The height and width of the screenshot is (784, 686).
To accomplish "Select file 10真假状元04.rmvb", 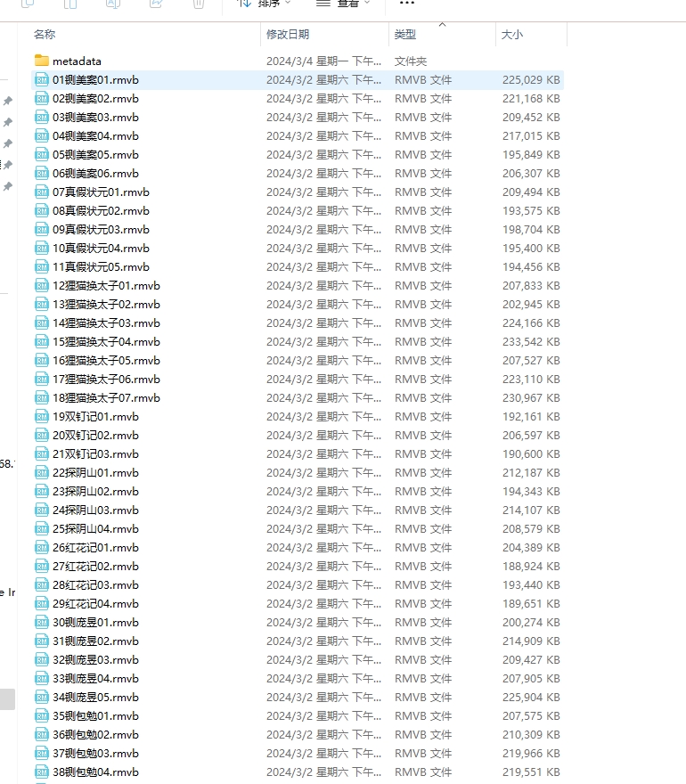I will point(101,249).
